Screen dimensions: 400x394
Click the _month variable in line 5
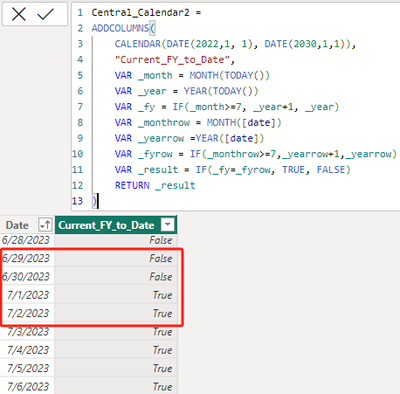point(155,75)
